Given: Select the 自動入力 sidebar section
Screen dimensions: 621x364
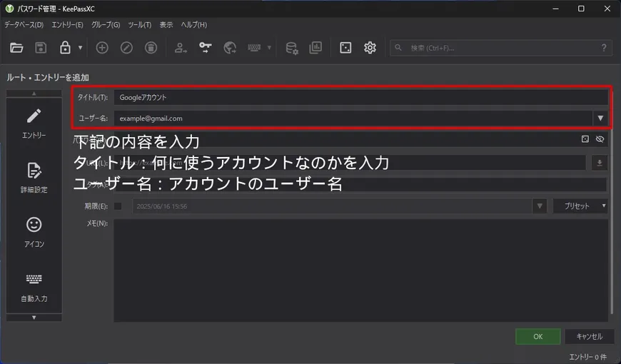Looking at the screenshot, I should (34, 287).
